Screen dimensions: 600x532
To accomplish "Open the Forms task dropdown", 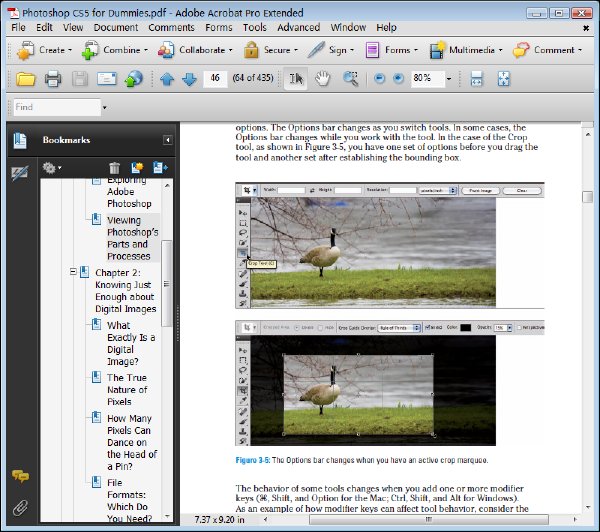I will 391,50.
